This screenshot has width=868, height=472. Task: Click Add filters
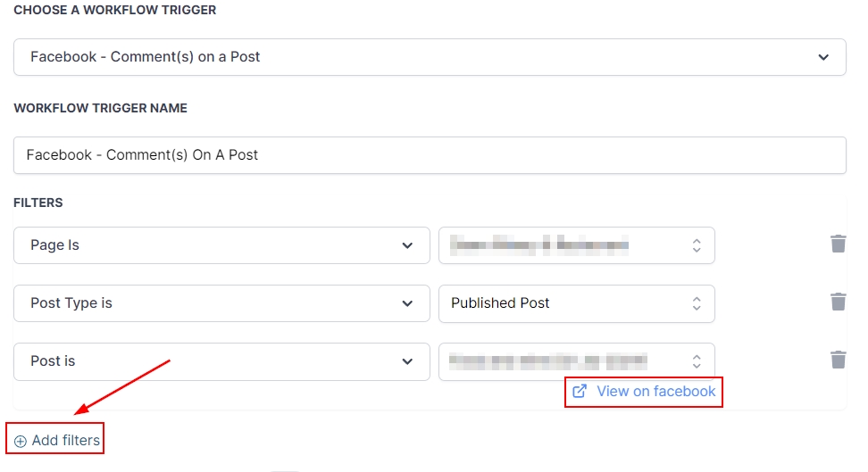(65, 441)
